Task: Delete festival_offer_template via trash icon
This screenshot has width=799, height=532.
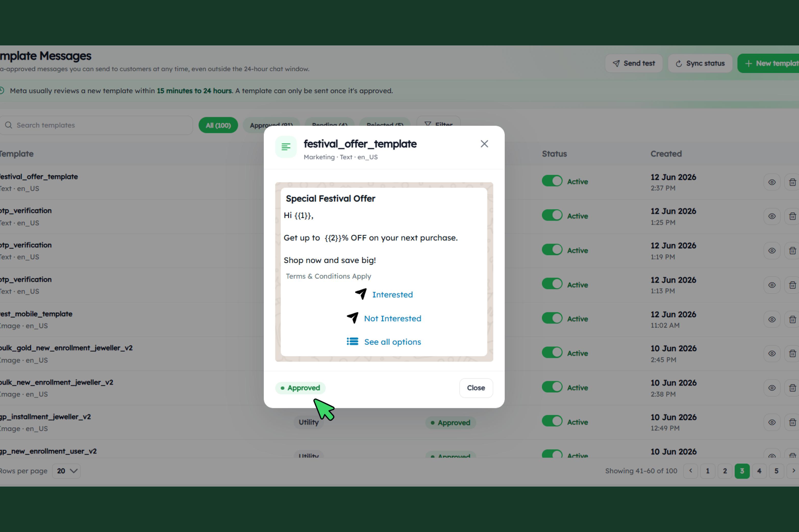Action: point(792,182)
